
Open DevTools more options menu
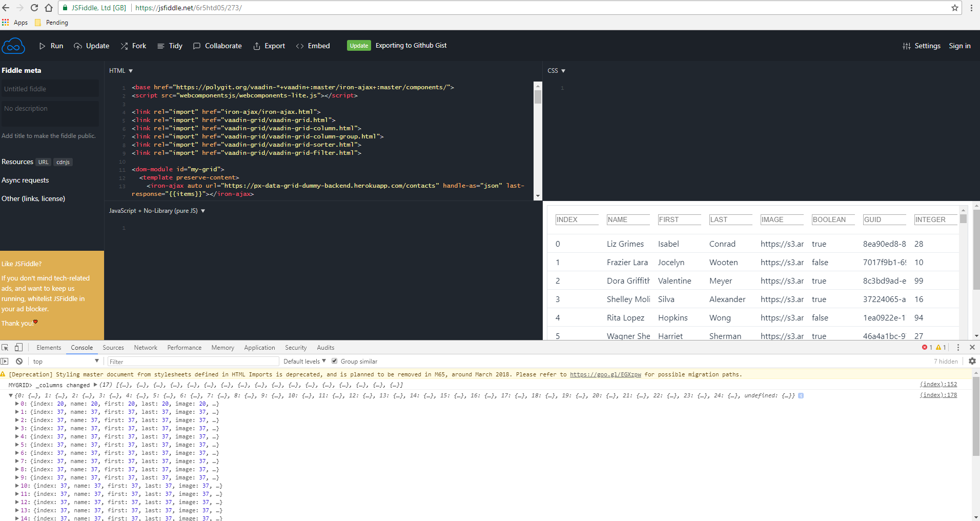(958, 347)
